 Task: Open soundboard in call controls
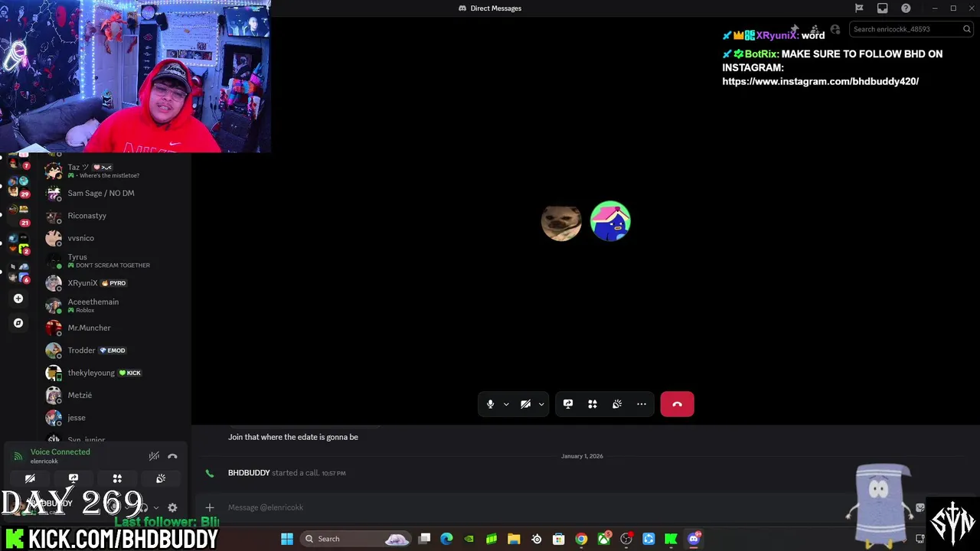tap(617, 404)
